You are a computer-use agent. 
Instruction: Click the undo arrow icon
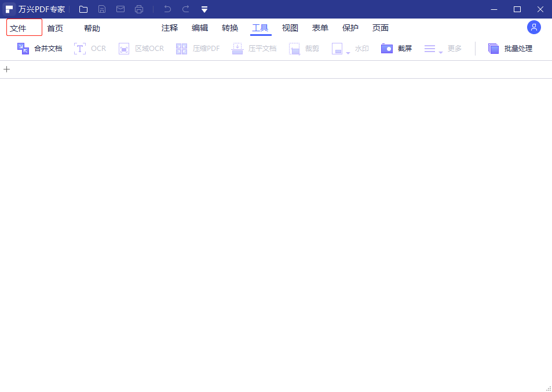click(x=167, y=9)
